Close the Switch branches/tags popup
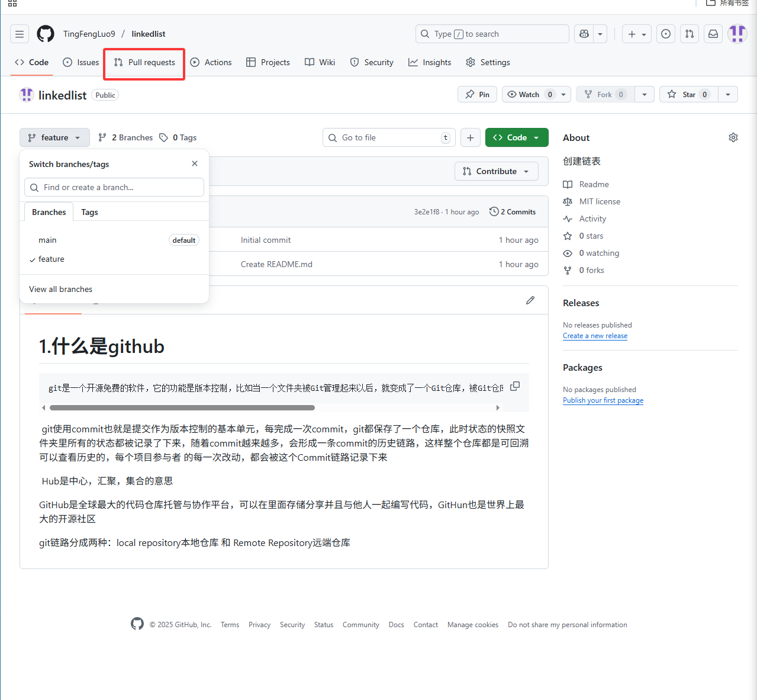Image resolution: width=757 pixels, height=700 pixels. click(195, 163)
